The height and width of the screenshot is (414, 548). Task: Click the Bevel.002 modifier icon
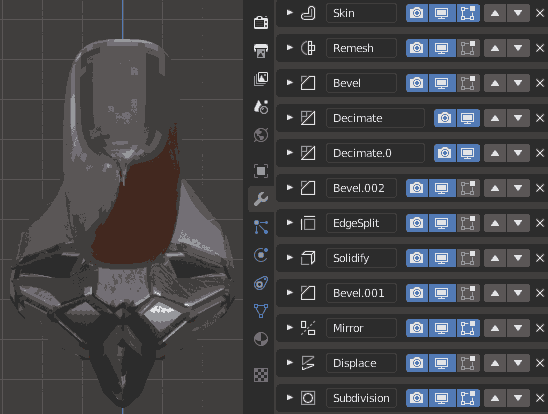pyautogui.click(x=308, y=188)
